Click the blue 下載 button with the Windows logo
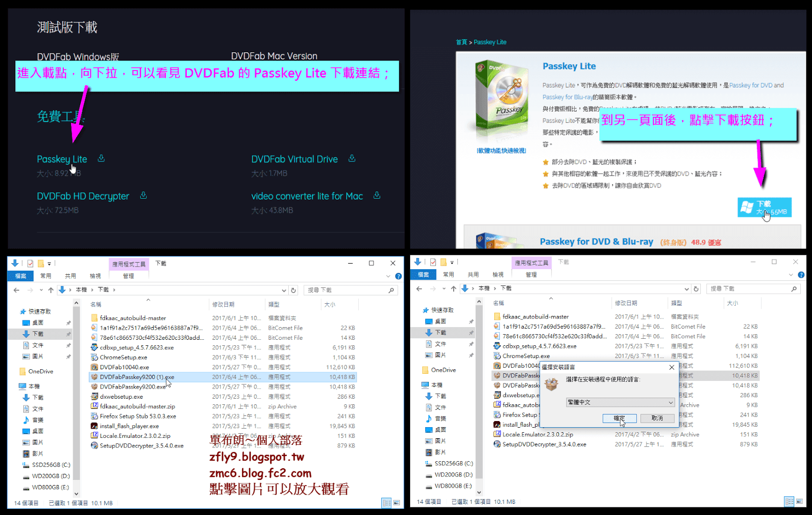 [764, 207]
